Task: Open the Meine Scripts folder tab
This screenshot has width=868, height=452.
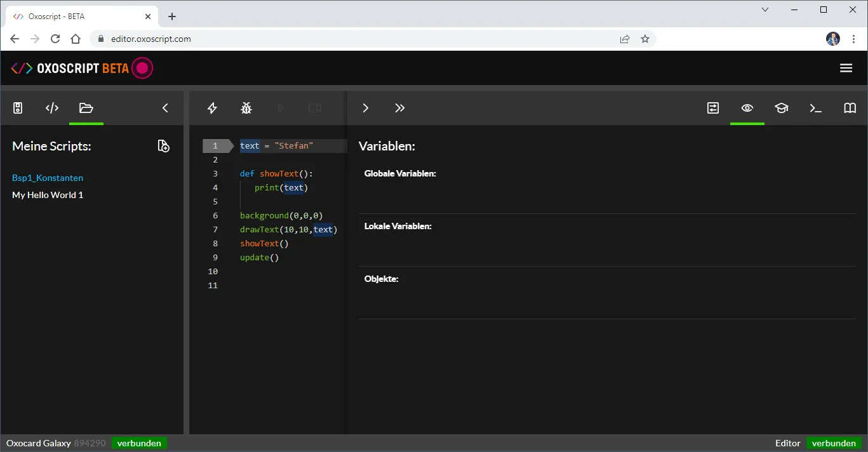Action: tap(86, 108)
